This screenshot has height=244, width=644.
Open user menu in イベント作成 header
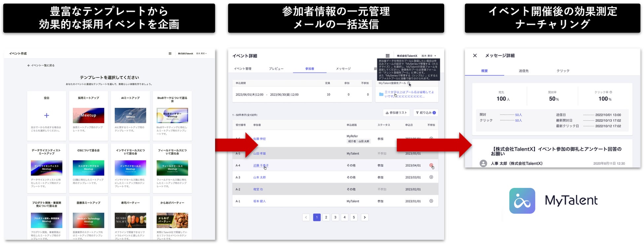point(201,53)
